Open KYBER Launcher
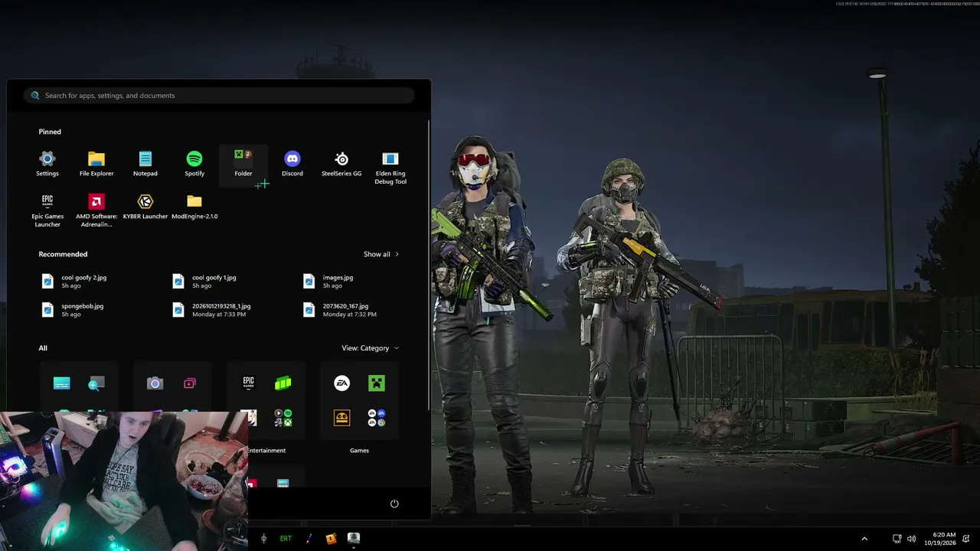Screen dimensions: 980x551 point(145,207)
